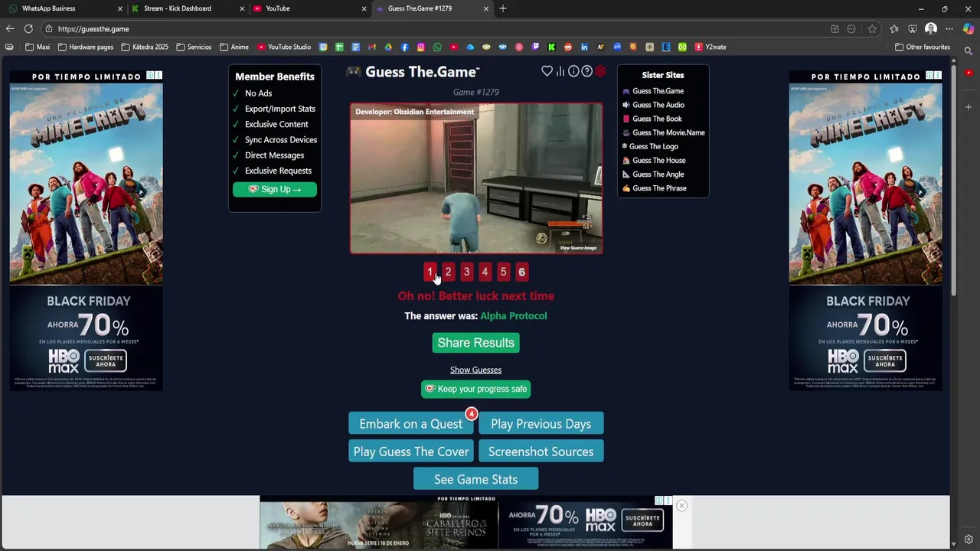Click the Share Results button
The height and width of the screenshot is (551, 980).
click(475, 343)
